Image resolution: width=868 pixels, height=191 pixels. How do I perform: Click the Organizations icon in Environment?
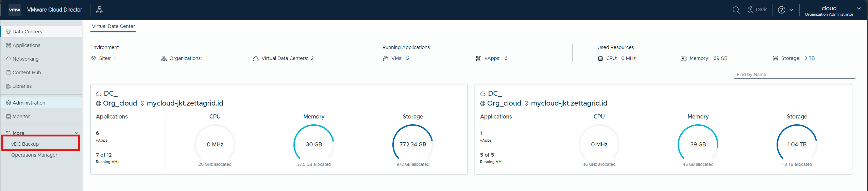click(x=164, y=59)
